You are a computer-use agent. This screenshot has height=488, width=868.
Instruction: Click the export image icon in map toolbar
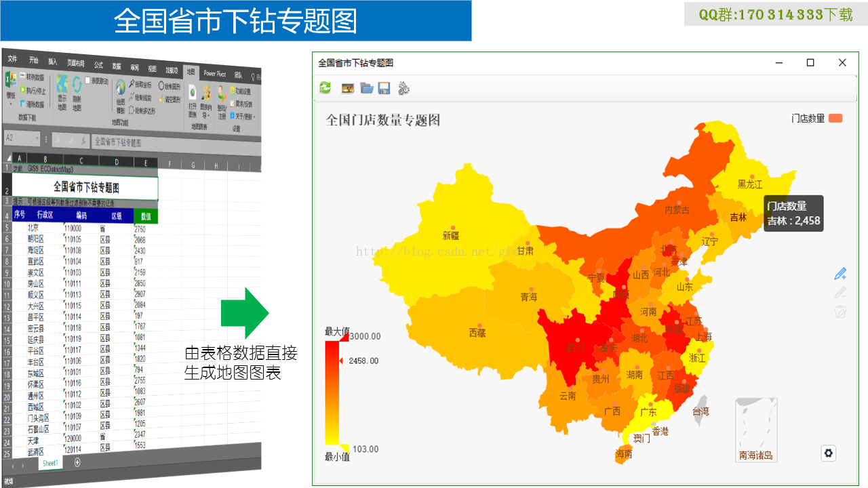(x=347, y=88)
